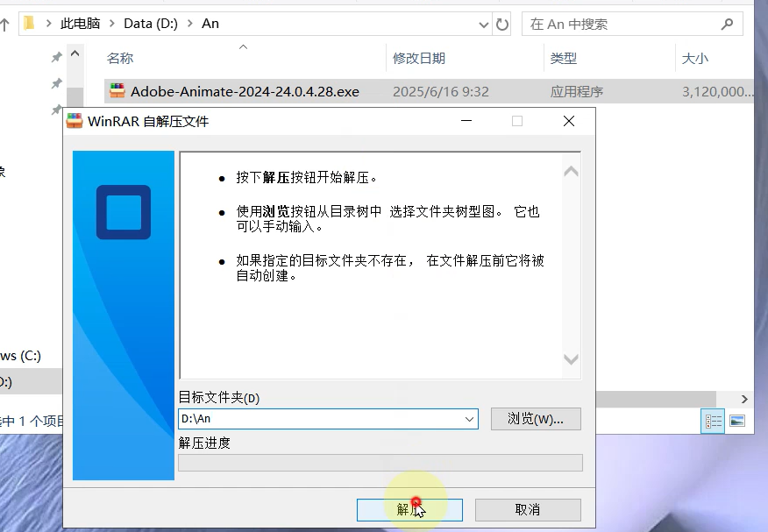Image resolution: width=768 pixels, height=532 pixels.
Task: Open the address bar history dropdown
Action: click(x=483, y=25)
